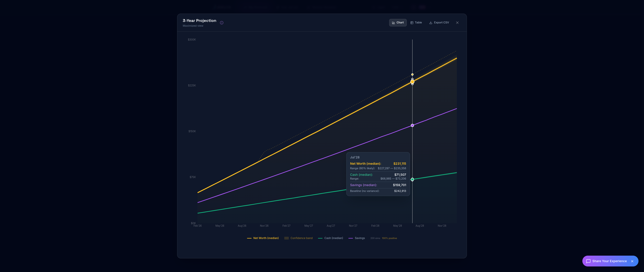Click the chat bubble icon on Share Your Experience
The height and width of the screenshot is (272, 644).
[x=588, y=261]
